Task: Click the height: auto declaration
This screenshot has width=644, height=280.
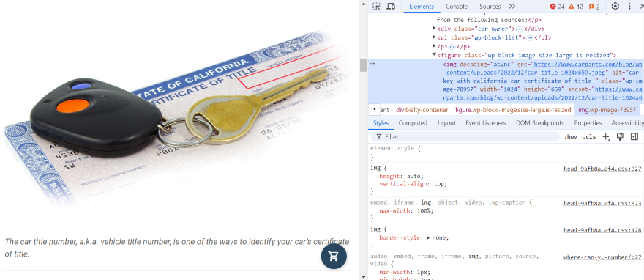Action: [x=401, y=177]
